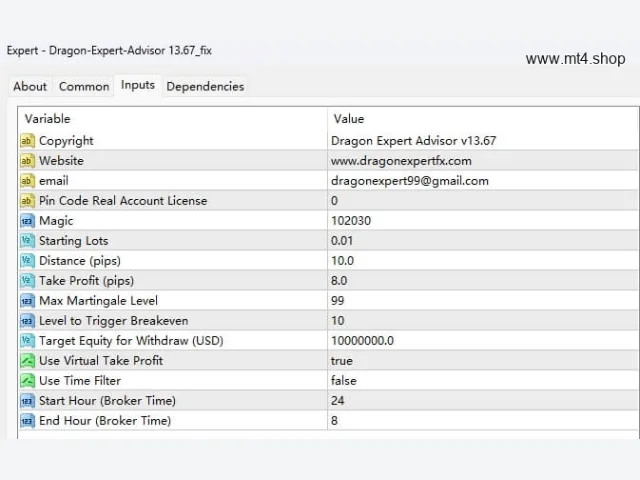Edit the Magic value 102030
Viewport: 640px width, 480px height.
351,221
